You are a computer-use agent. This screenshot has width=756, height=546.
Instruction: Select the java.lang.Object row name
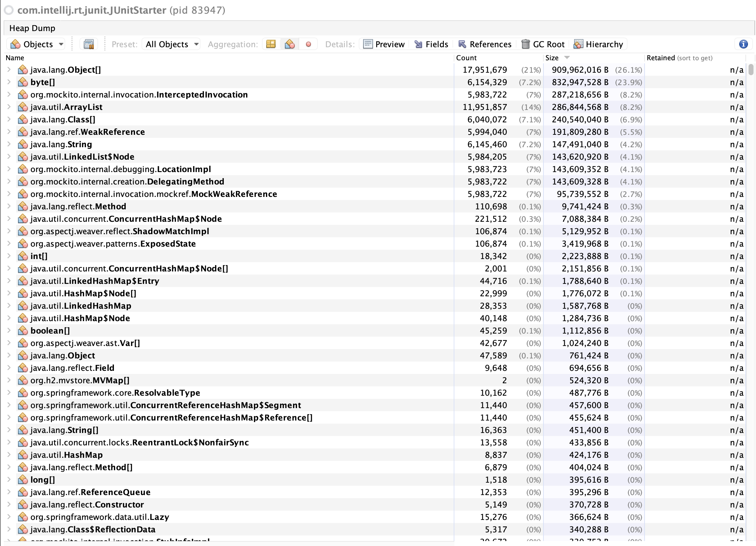click(63, 356)
